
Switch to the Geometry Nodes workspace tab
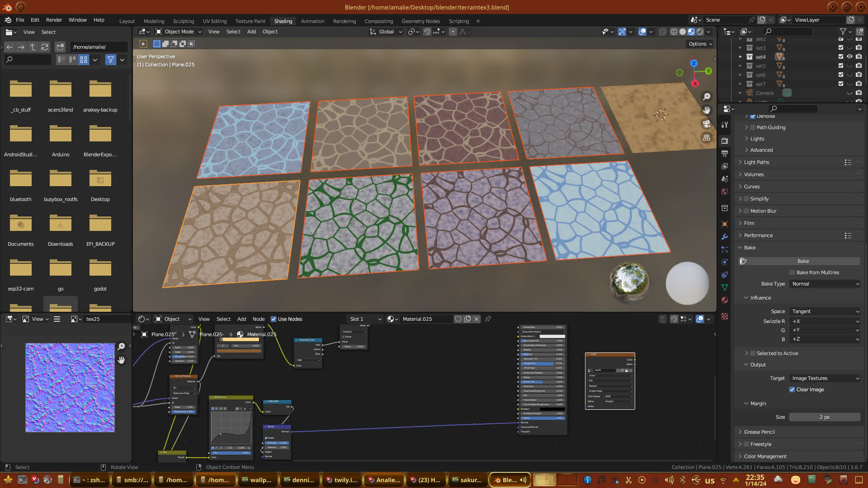[420, 21]
